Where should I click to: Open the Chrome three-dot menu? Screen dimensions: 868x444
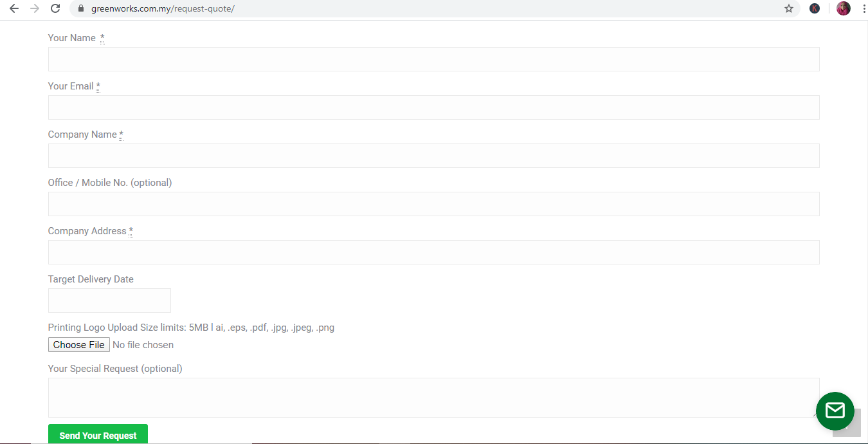point(863,8)
